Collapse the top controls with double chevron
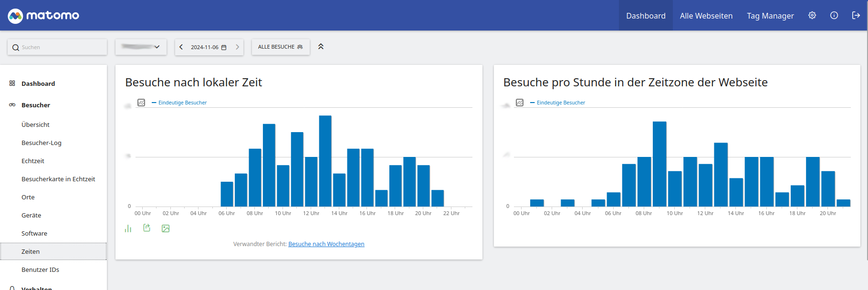The height and width of the screenshot is (290, 868). pos(321,46)
